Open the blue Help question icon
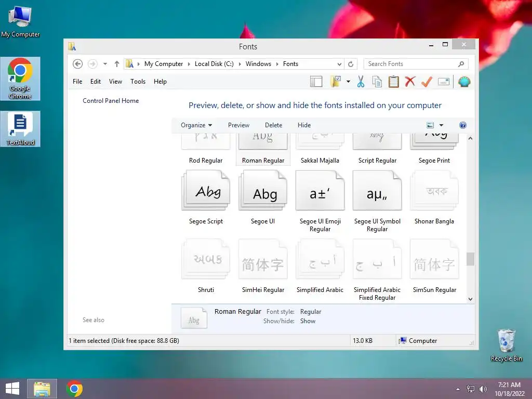 click(x=462, y=125)
